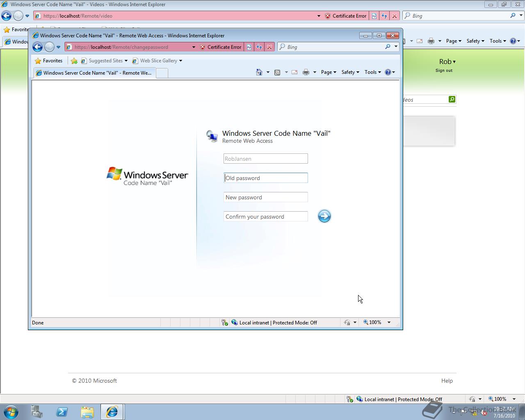Expand Home button dropdown arrow in front window
The image size is (525, 420).
pos(268,72)
